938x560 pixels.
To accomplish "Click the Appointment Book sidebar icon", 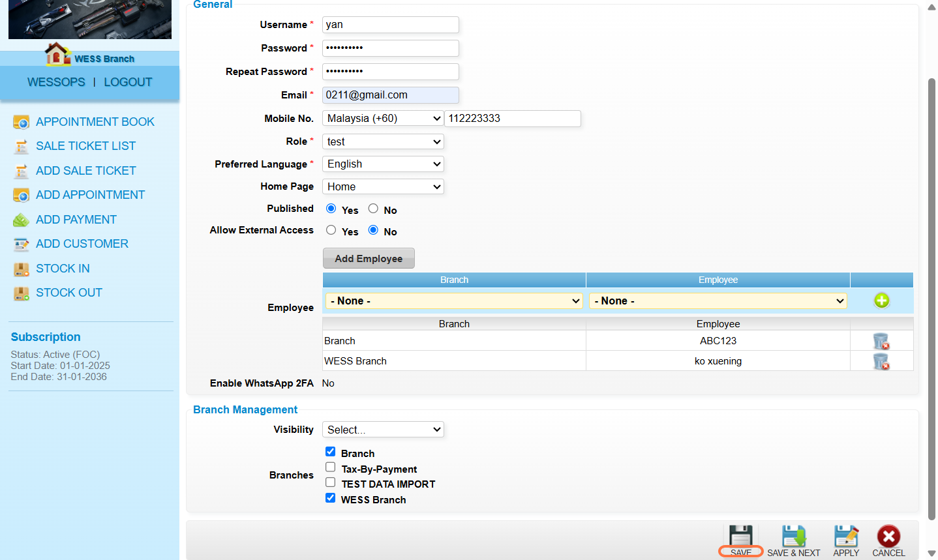I will pos(22,122).
